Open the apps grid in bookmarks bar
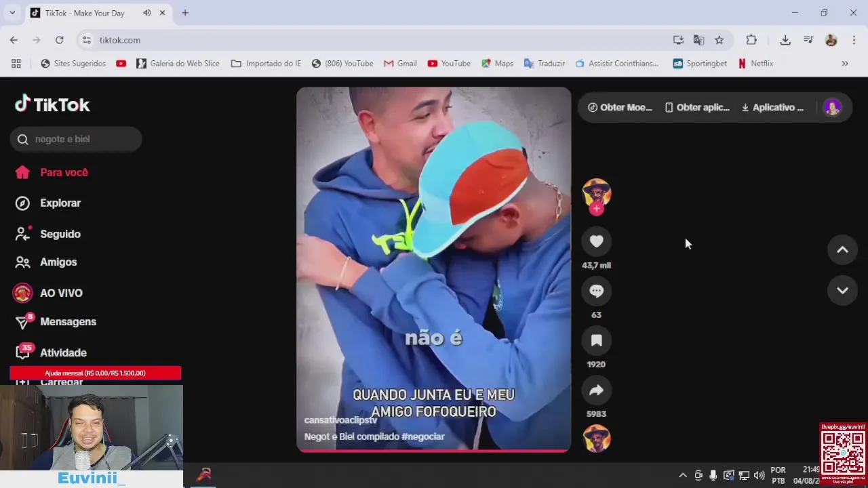Image resolution: width=868 pixels, height=488 pixels. pos(16,63)
